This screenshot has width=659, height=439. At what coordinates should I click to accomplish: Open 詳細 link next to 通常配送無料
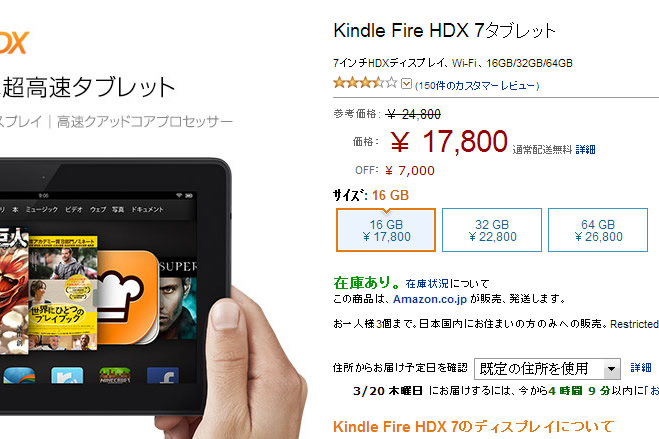585,150
